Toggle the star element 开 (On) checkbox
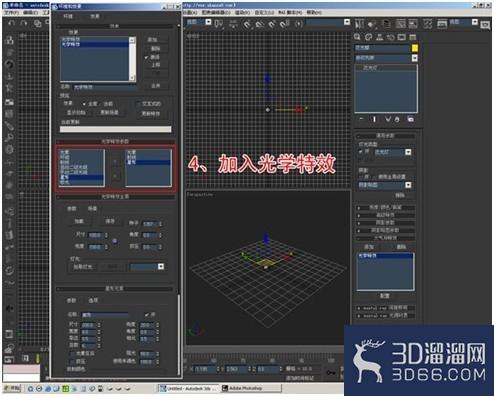494x396 pixels. pyautogui.click(x=147, y=314)
